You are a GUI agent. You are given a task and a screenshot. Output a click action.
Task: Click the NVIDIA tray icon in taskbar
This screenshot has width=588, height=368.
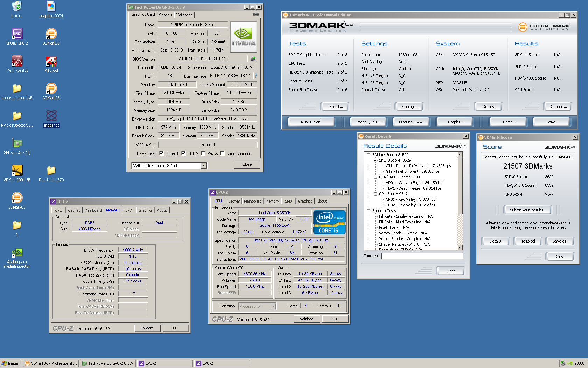[570, 363]
